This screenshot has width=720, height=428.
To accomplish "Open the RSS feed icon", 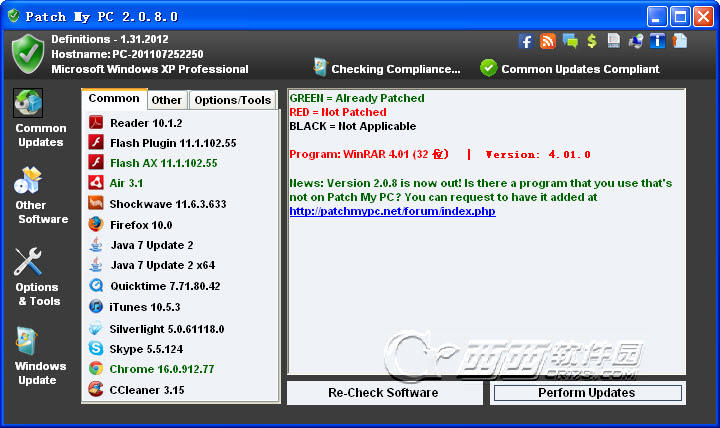I will 548,41.
